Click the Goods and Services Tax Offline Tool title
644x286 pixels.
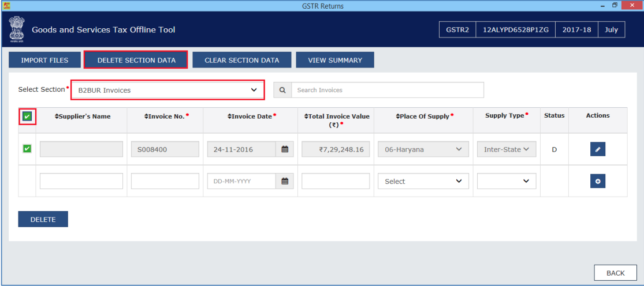tap(103, 30)
